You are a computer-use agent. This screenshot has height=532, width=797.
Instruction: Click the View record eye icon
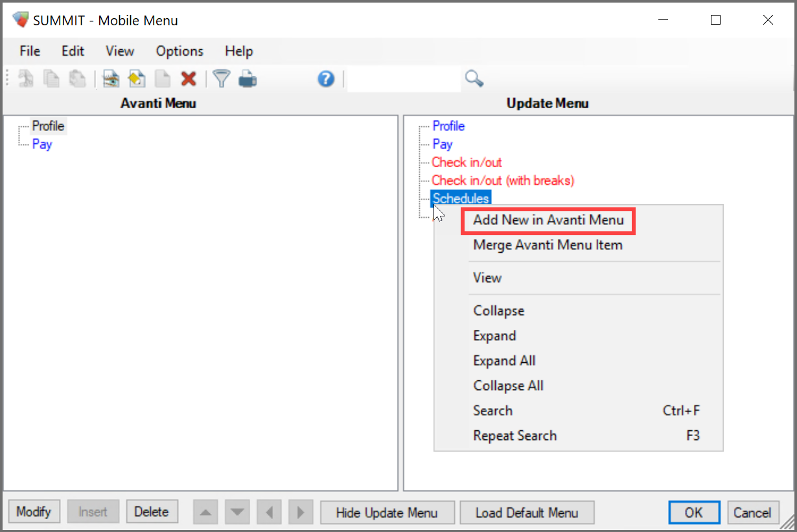(x=111, y=79)
